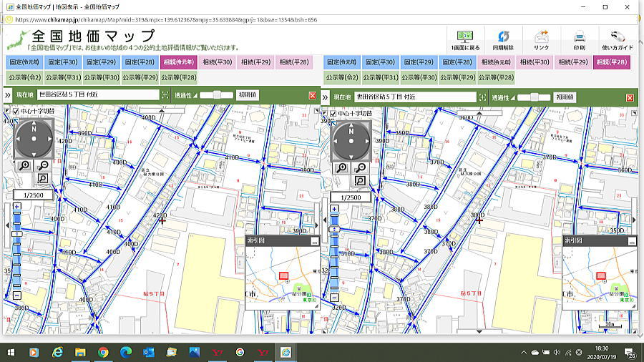This screenshot has width=644, height=362.
Task: Click left map zoom level slider handle
Action: point(17,234)
